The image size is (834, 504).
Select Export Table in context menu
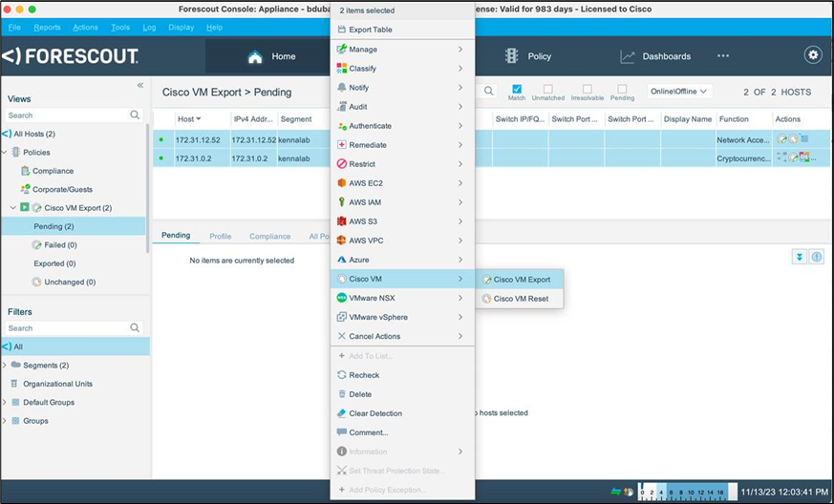pos(402,30)
